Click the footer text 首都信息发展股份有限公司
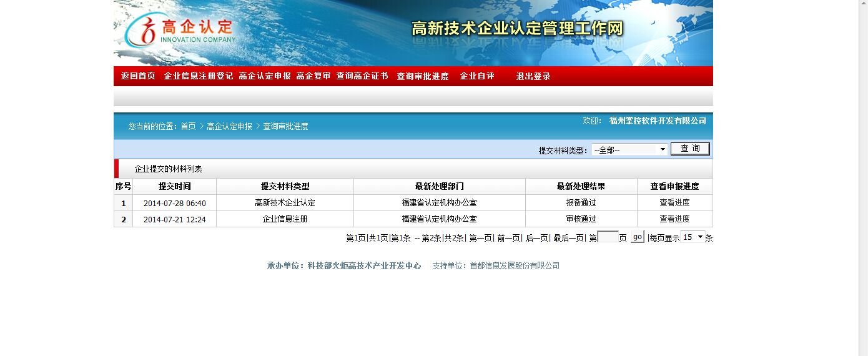 pyautogui.click(x=515, y=265)
